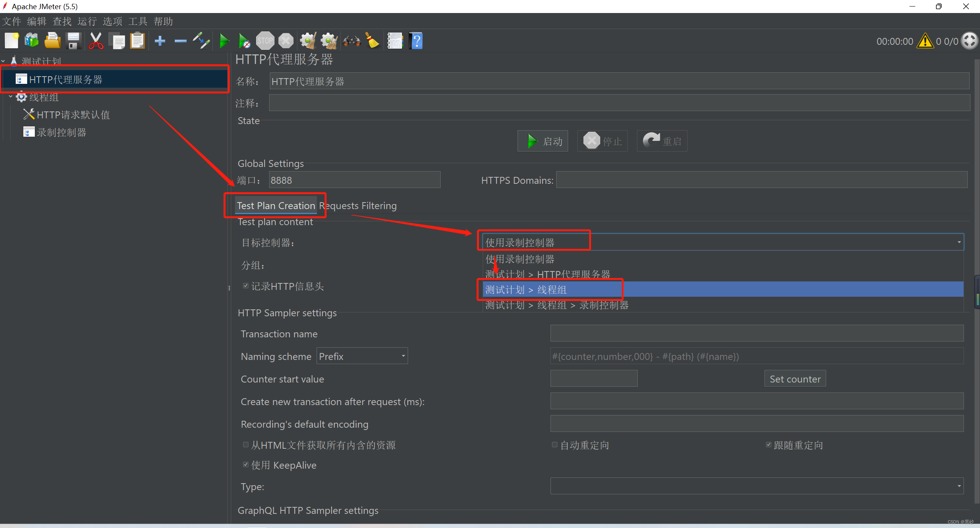
Task: Open the 查找 menu
Action: coord(62,21)
